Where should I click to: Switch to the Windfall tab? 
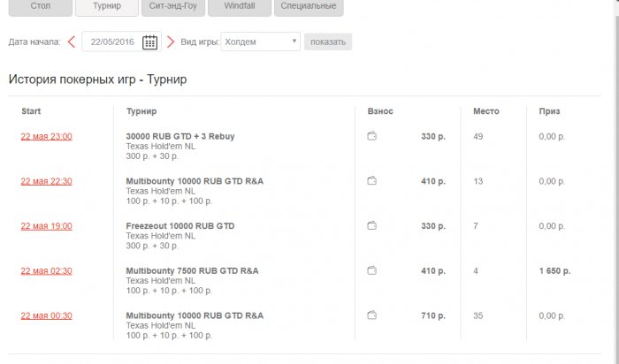[x=238, y=6]
